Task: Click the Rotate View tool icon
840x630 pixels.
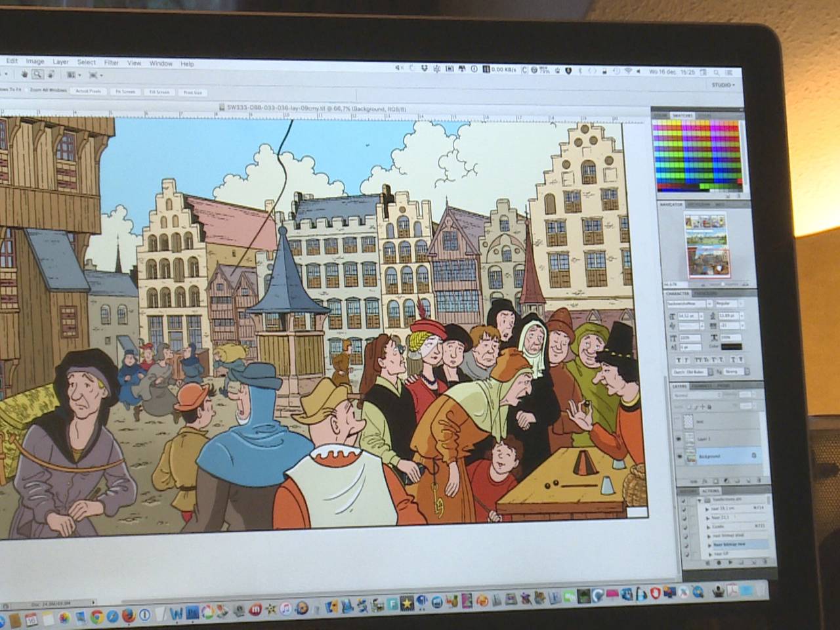Action: (51, 75)
